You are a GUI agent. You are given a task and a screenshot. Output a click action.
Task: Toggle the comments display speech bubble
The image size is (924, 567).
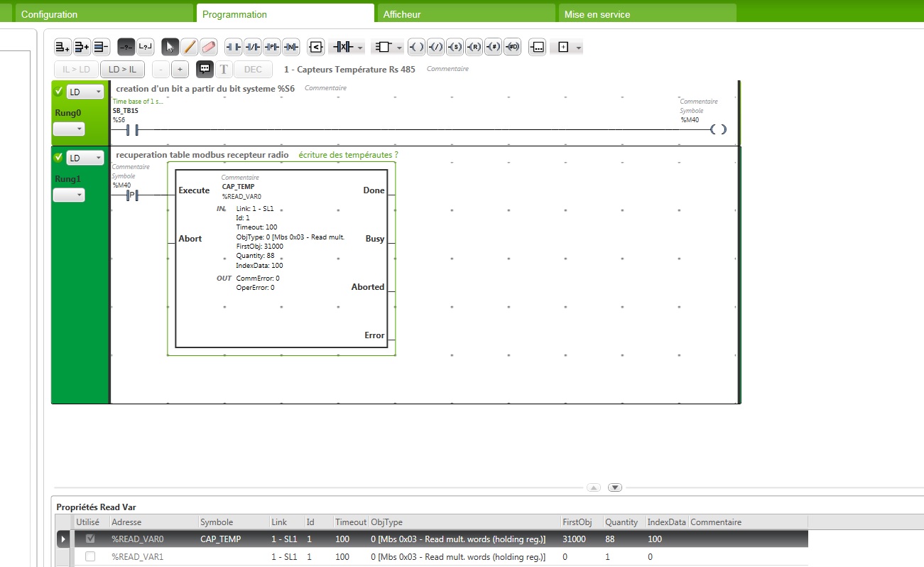tap(205, 69)
